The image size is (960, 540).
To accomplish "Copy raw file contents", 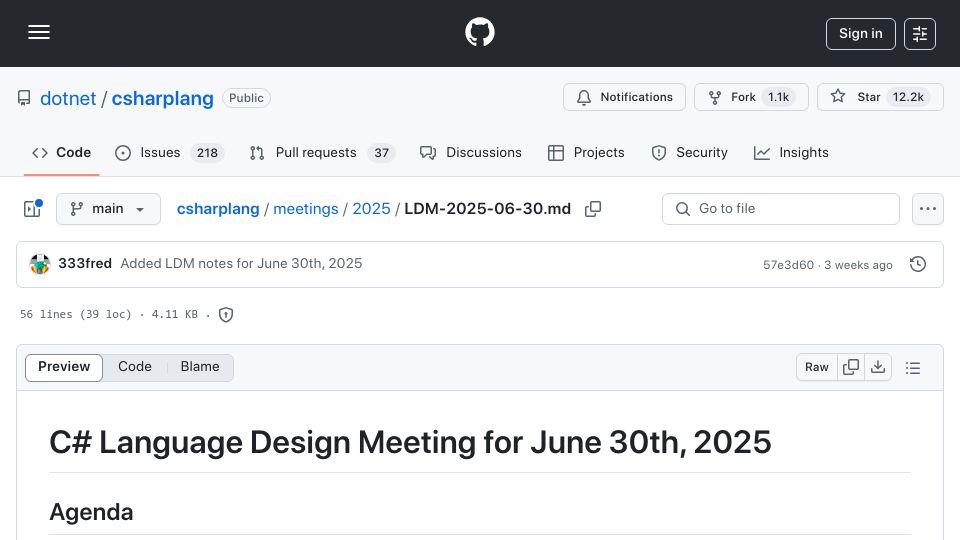I will (x=851, y=367).
